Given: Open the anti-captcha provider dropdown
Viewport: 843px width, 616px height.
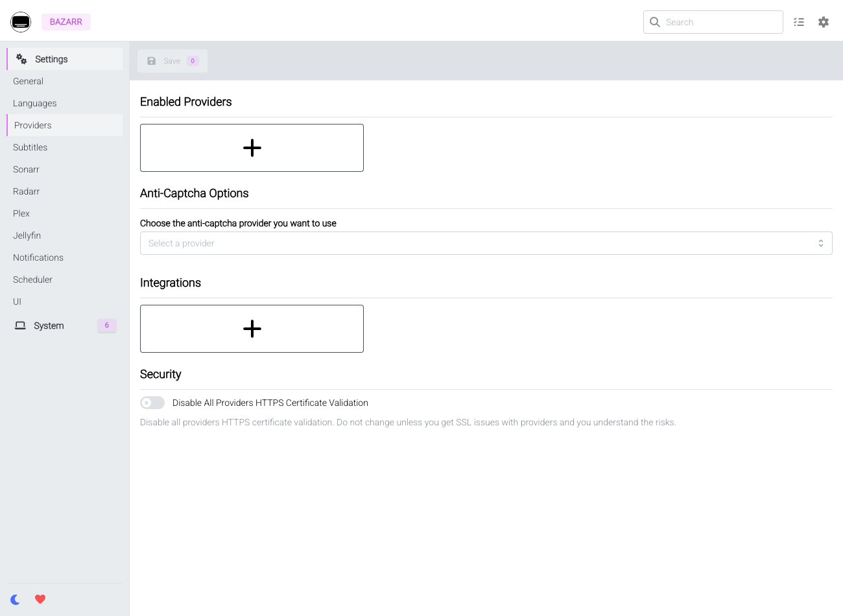Looking at the screenshot, I should click(486, 243).
